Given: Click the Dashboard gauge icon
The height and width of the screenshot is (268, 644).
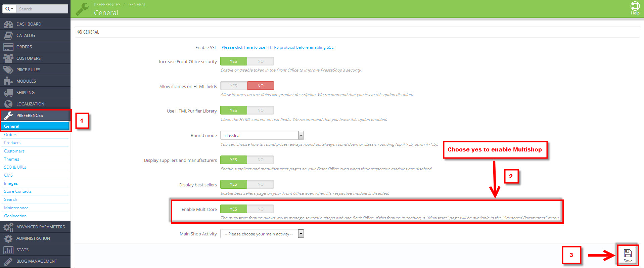Looking at the screenshot, I should (x=8, y=24).
